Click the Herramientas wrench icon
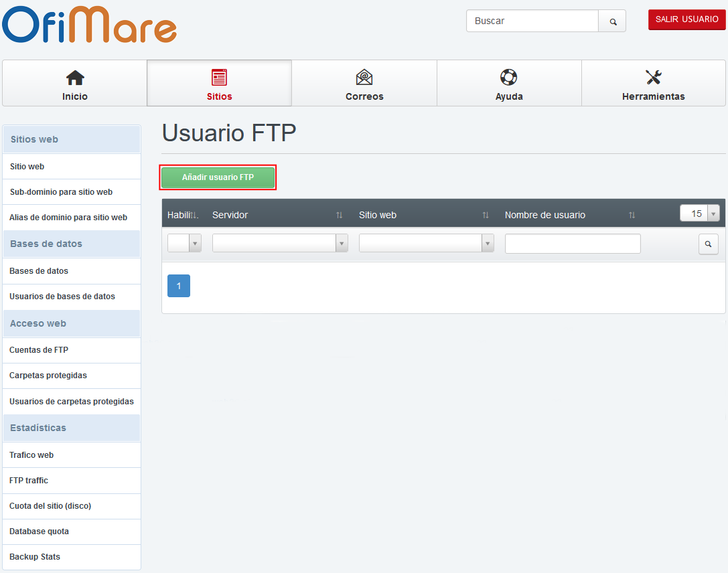The image size is (728, 573). coord(653,77)
